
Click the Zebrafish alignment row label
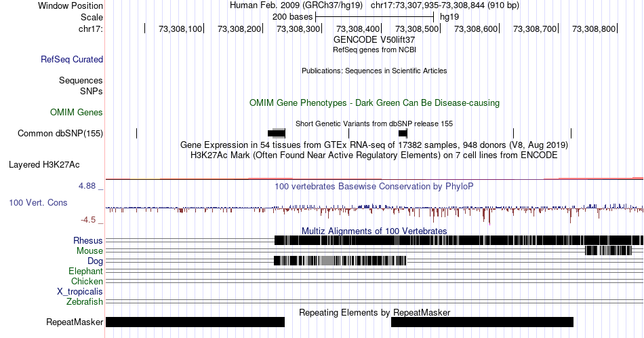85,302
